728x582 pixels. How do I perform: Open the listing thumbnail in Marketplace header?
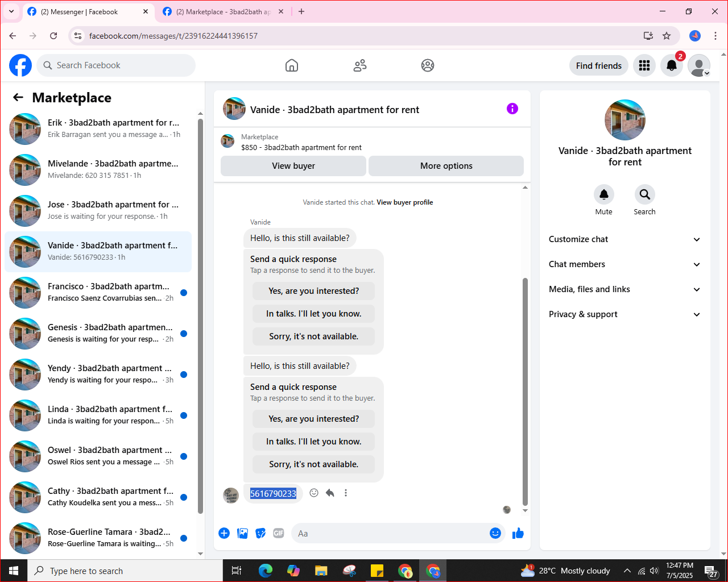coord(227,141)
